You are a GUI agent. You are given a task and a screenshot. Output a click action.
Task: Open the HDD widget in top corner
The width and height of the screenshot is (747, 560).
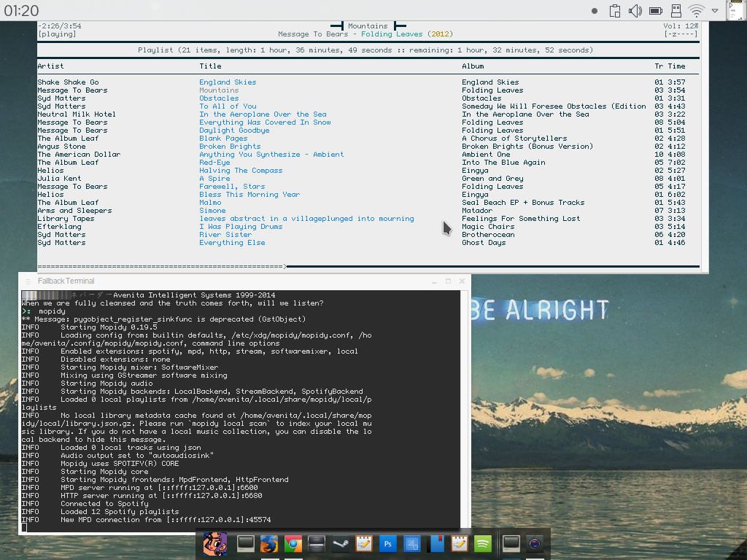point(737,10)
